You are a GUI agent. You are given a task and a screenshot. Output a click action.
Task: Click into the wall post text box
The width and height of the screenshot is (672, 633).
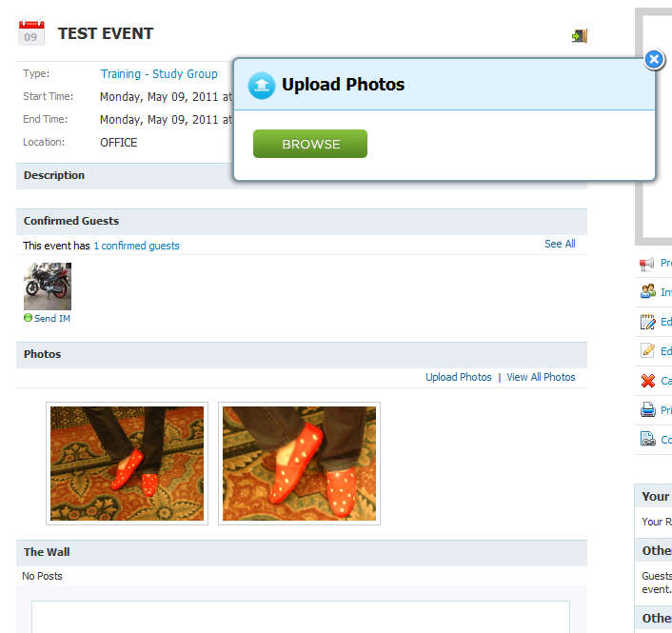pyautogui.click(x=301, y=617)
